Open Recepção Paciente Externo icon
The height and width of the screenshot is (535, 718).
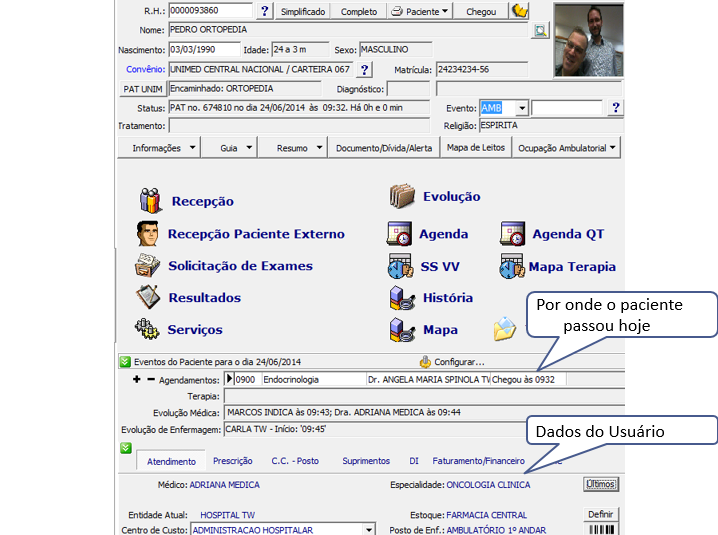(x=147, y=234)
